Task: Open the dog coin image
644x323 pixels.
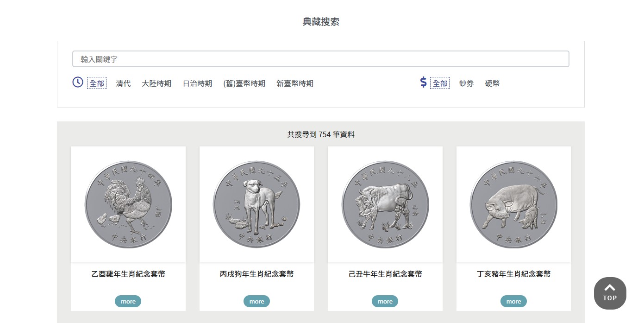Action: pyautogui.click(x=256, y=204)
